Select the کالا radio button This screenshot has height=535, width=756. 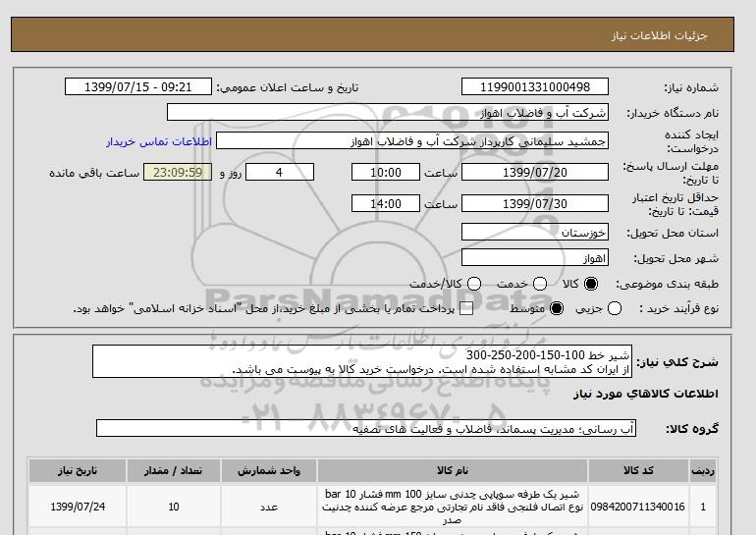[590, 284]
